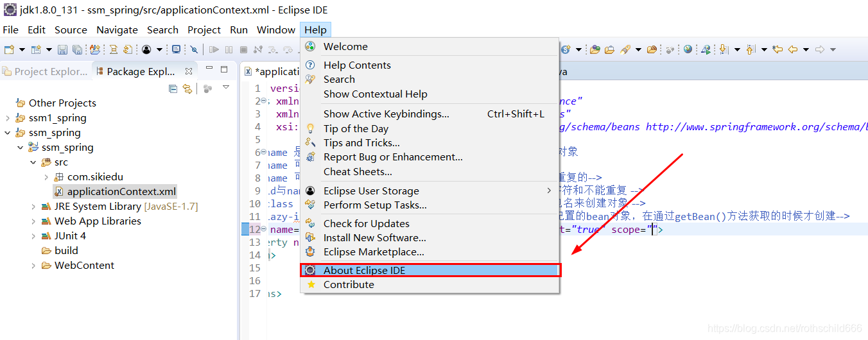This screenshot has height=340, width=868.
Task: Choose Check for Updates from Help menu
Action: click(366, 223)
